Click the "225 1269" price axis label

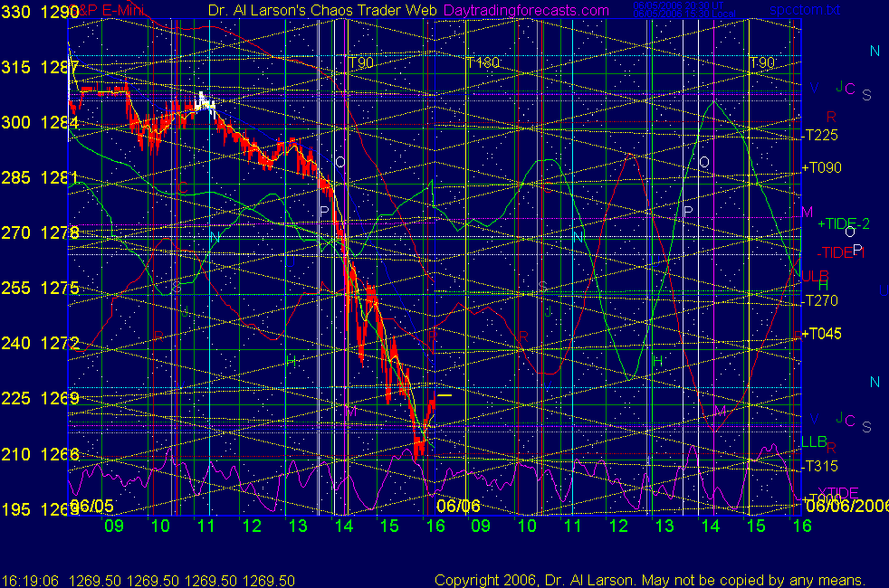coord(40,398)
